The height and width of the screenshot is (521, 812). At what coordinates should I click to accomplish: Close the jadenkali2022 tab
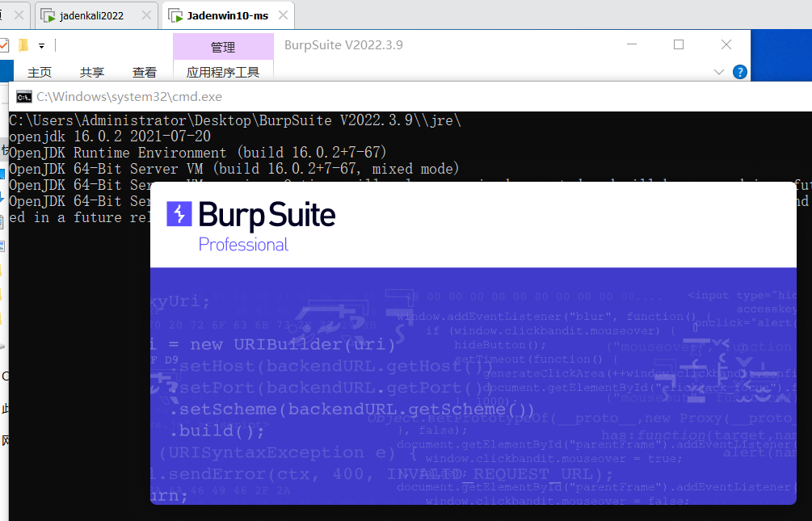[146, 15]
